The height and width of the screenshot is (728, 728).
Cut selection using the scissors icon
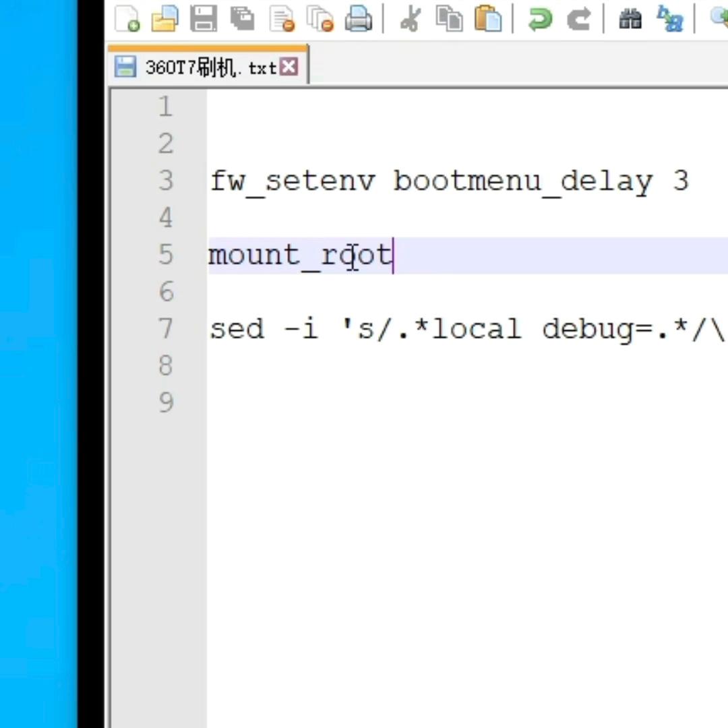pyautogui.click(x=409, y=19)
